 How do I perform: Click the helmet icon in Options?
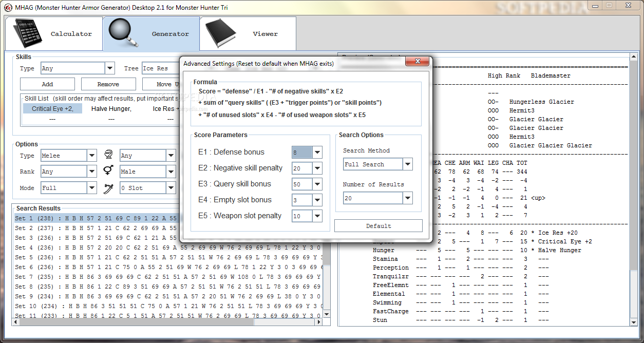(108, 155)
